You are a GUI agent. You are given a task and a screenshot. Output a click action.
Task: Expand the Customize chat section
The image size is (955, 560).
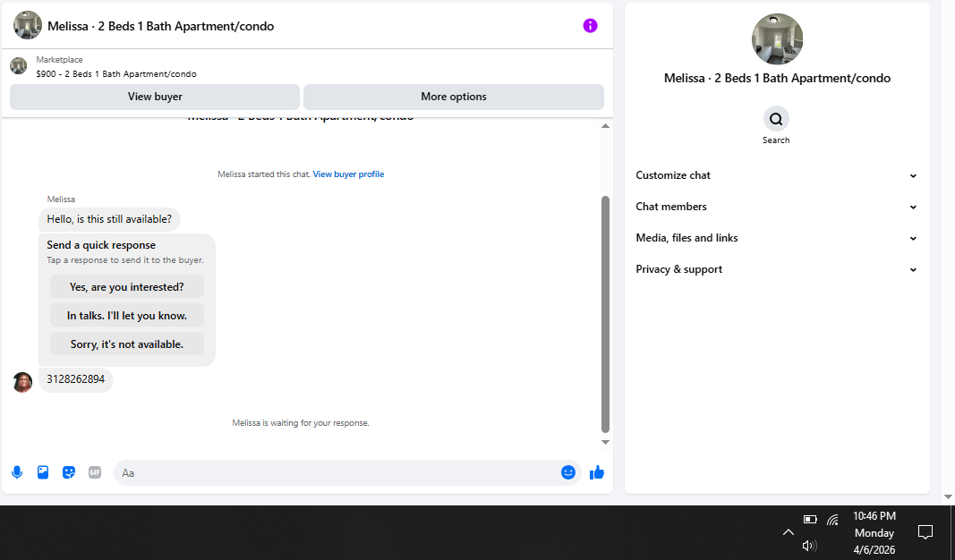click(777, 175)
